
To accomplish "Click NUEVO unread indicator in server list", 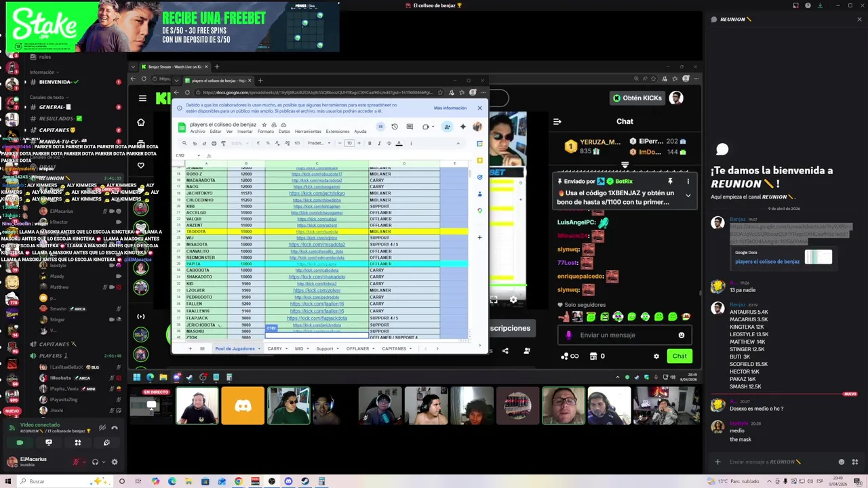I will (12, 411).
